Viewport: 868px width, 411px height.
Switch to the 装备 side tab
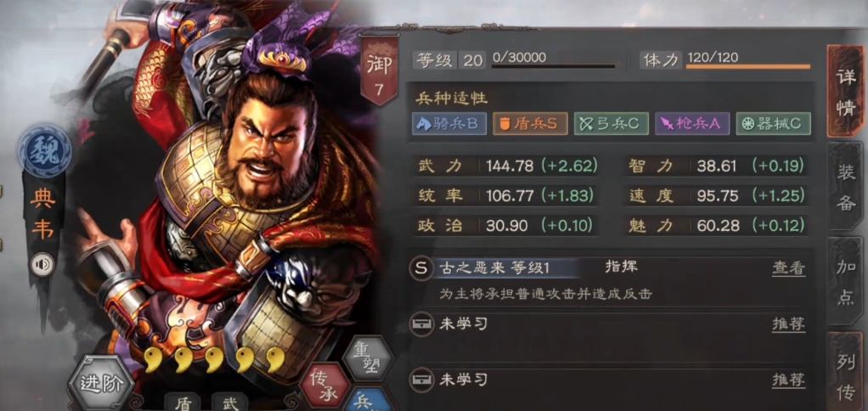tap(847, 187)
